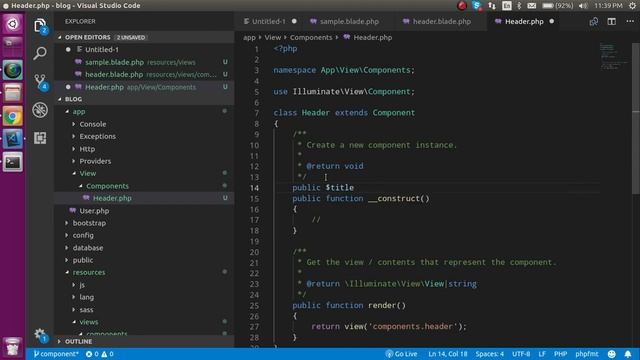Viewport: 640px width, 360px height.
Task: Change language mode PHP
Action: pos(560,354)
